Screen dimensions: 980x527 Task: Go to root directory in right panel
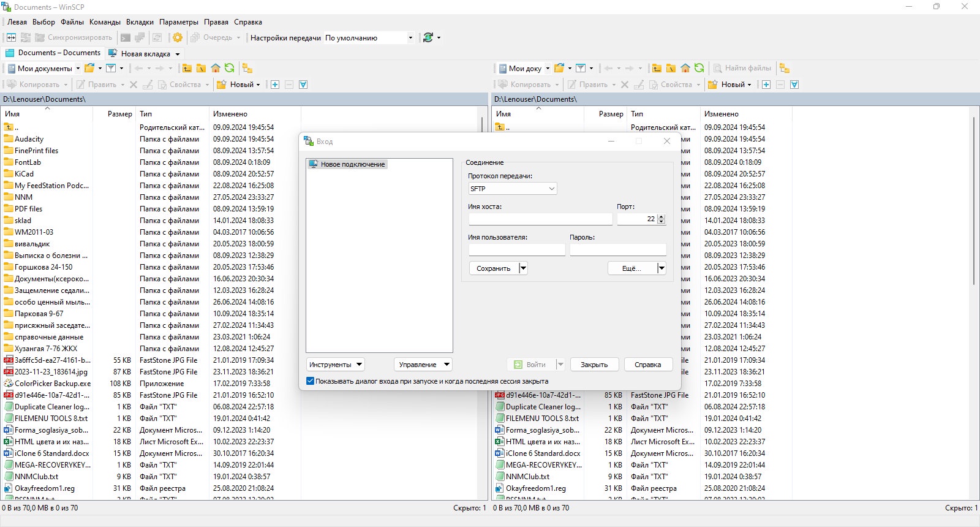671,68
